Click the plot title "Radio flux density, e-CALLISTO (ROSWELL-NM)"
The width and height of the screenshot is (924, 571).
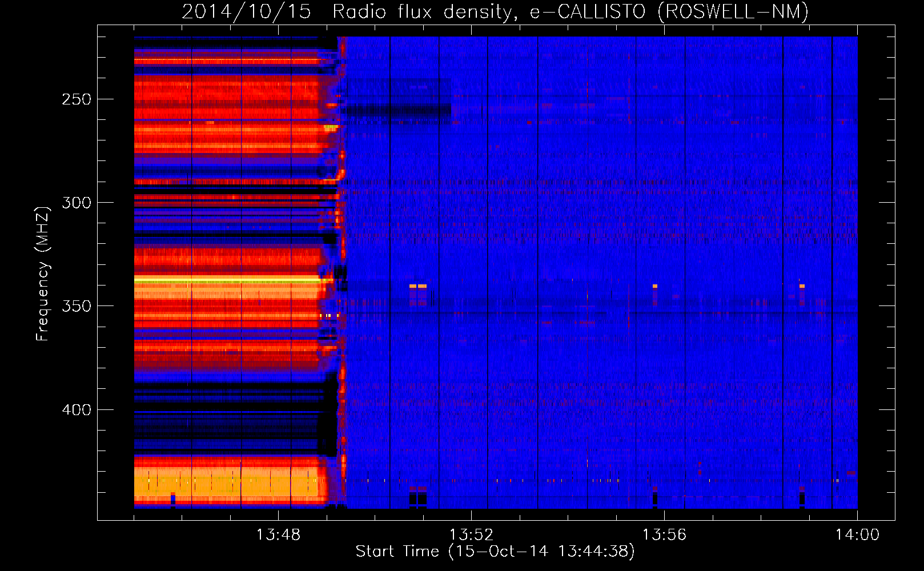[x=571, y=11]
